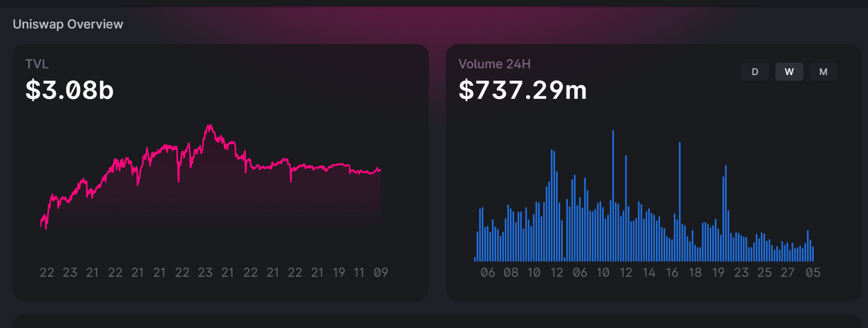868x328 pixels.
Task: Click the 25 label on the volume axis
Action: 765,273
